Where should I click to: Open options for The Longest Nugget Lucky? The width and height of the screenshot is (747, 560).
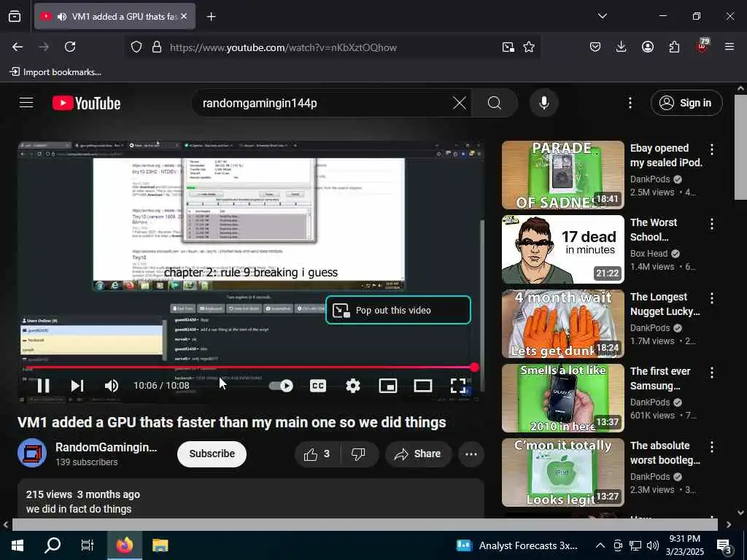712,298
